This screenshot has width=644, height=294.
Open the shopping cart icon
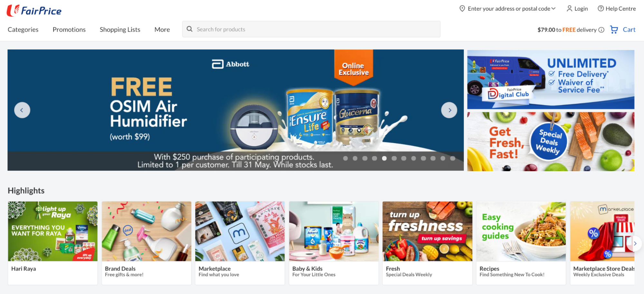[x=614, y=30]
